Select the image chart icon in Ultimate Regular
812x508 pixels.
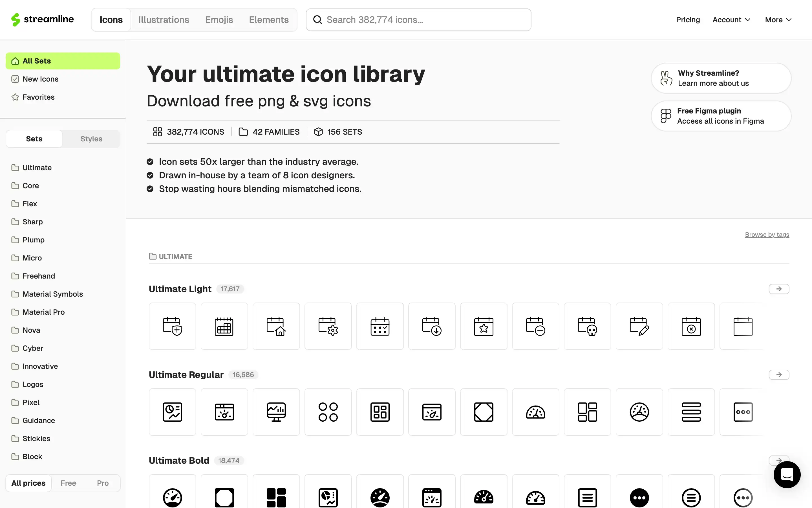click(x=173, y=412)
